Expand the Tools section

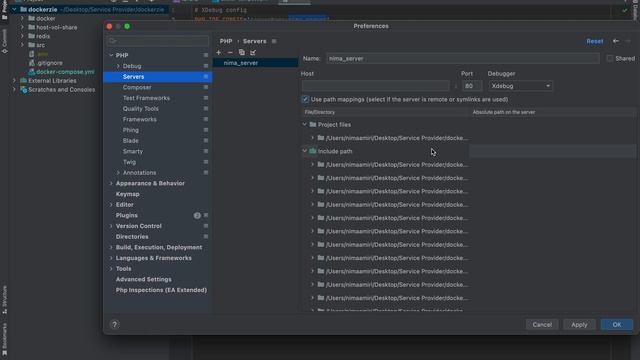coord(111,269)
